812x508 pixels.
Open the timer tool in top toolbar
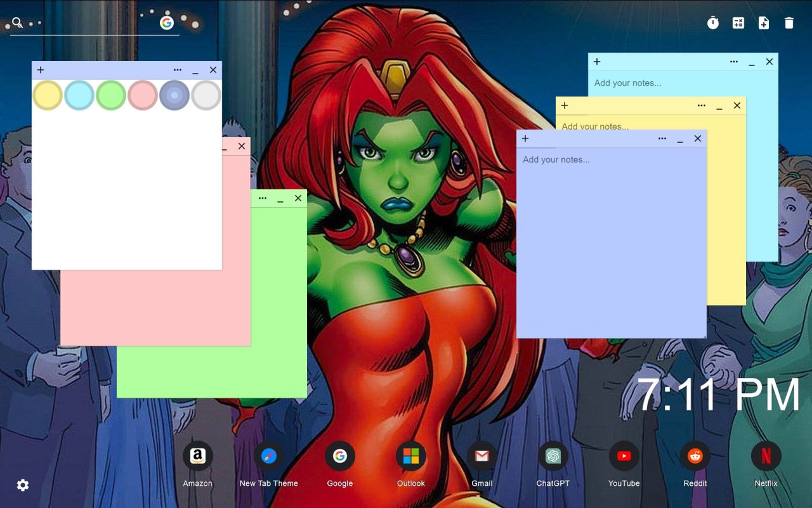[713, 23]
